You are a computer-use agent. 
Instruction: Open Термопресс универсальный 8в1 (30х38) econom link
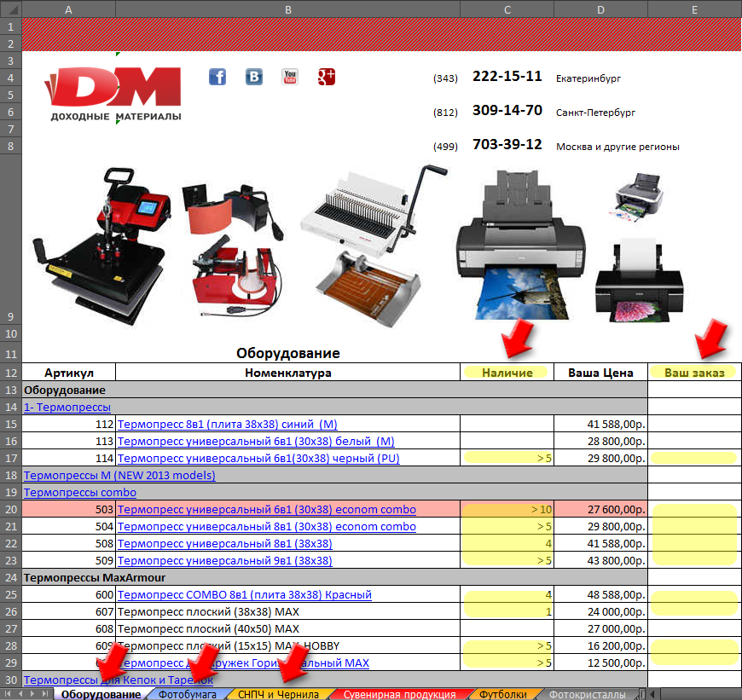point(266,526)
